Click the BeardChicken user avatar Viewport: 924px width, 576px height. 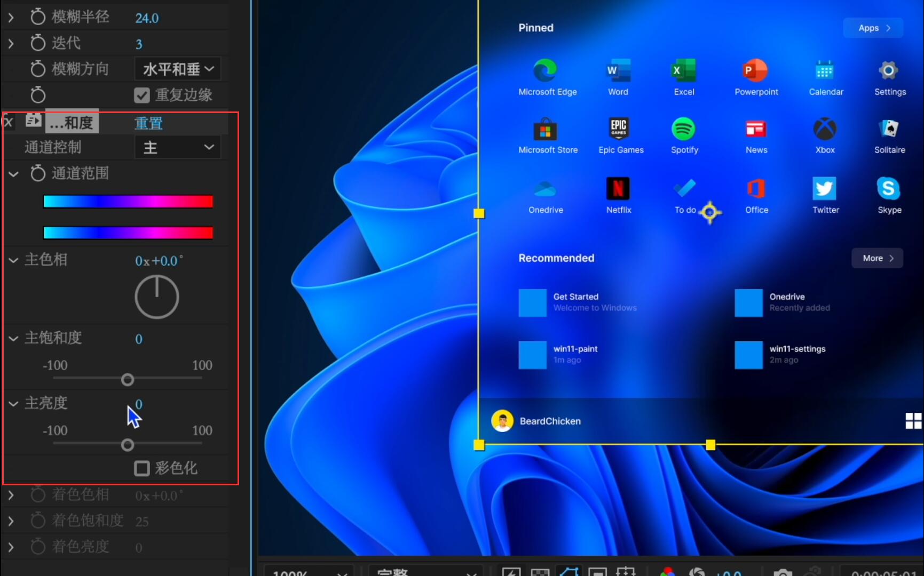(502, 421)
